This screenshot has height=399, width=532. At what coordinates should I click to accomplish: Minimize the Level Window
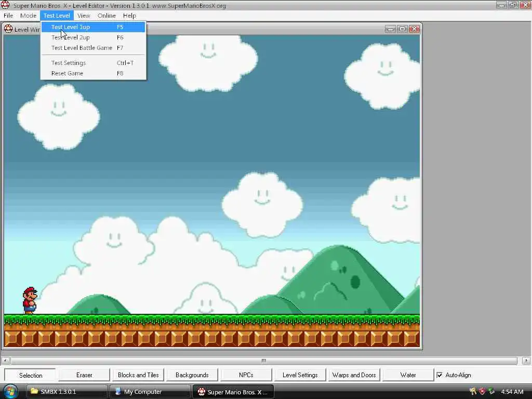point(391,29)
